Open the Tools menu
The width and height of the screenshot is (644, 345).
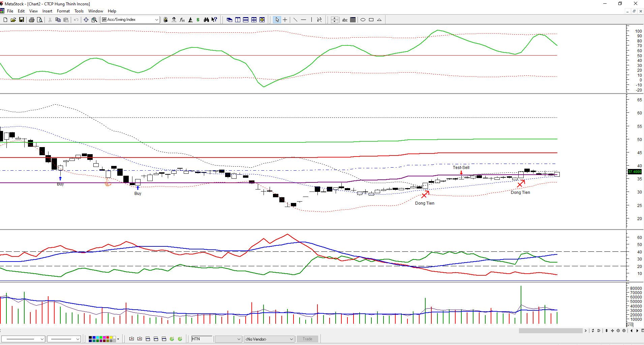point(79,11)
